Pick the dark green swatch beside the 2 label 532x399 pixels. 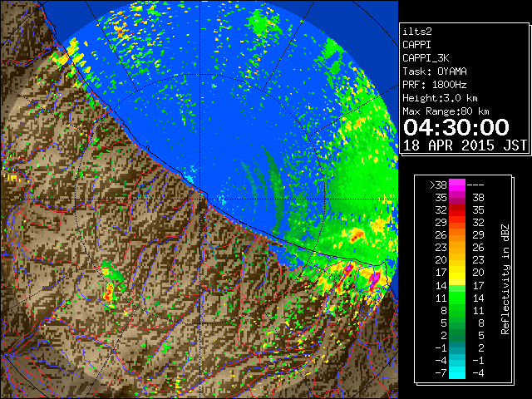click(457, 335)
